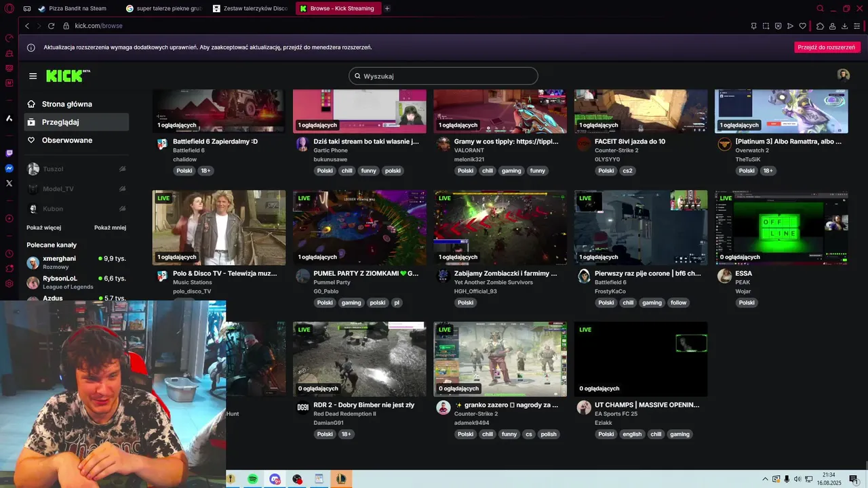Open recommended channel RybsonLoL

click(x=76, y=282)
